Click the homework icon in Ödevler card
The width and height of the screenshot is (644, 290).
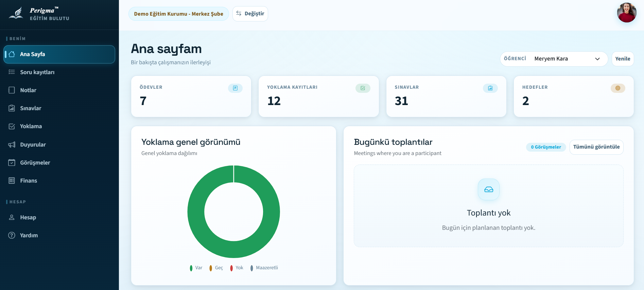(x=235, y=88)
